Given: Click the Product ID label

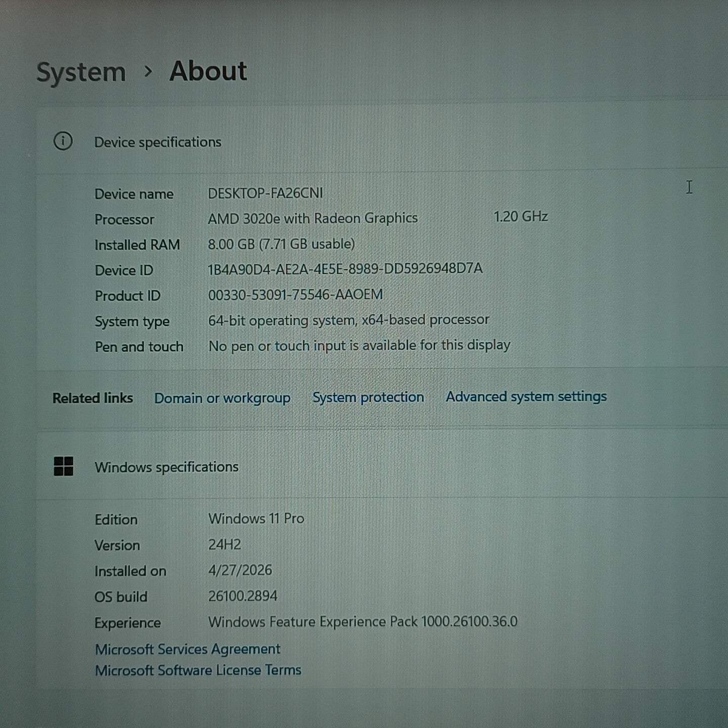Looking at the screenshot, I should pos(127,296).
